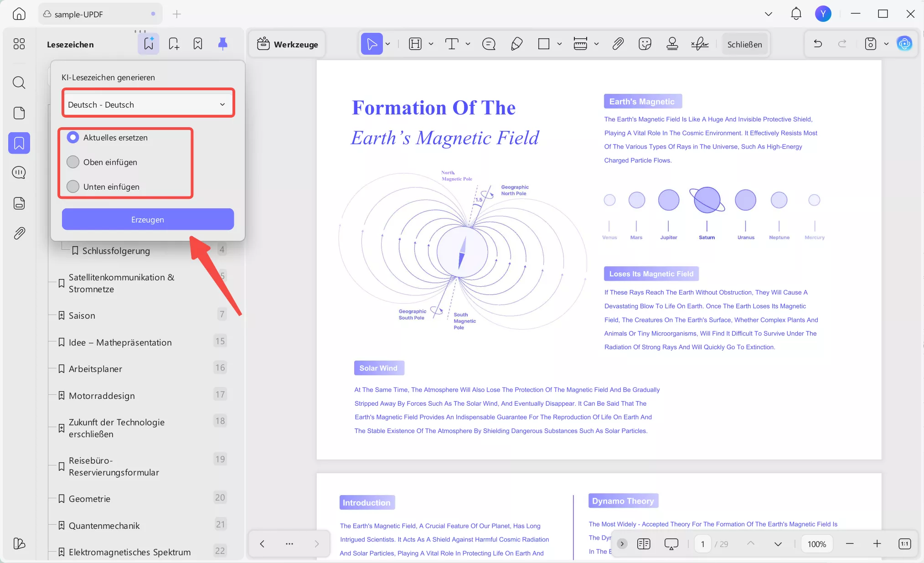Open the sticker tool icon
Screen dimensions: 924x563
[645, 44]
